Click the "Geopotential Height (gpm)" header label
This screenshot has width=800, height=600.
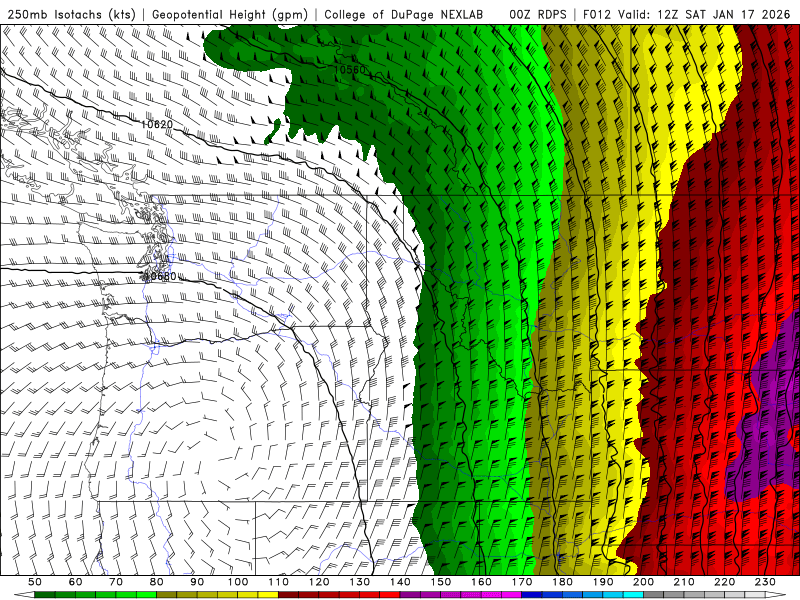coord(230,14)
